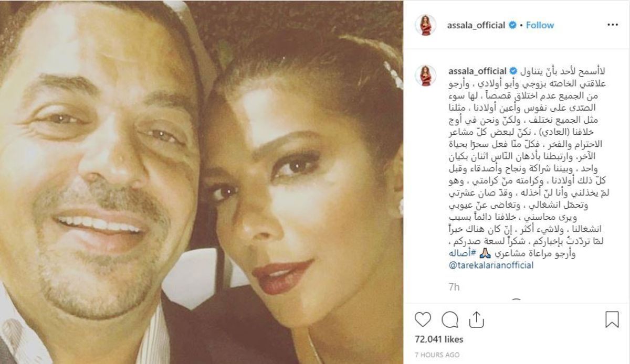Open the profile picture in the post header
This screenshot has height=364, width=630.
point(425,25)
